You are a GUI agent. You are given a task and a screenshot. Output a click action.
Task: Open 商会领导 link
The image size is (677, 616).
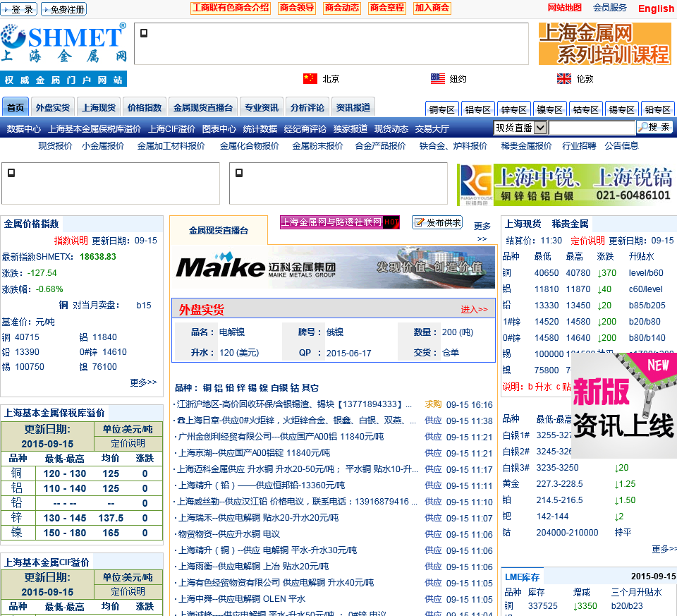tap(297, 8)
